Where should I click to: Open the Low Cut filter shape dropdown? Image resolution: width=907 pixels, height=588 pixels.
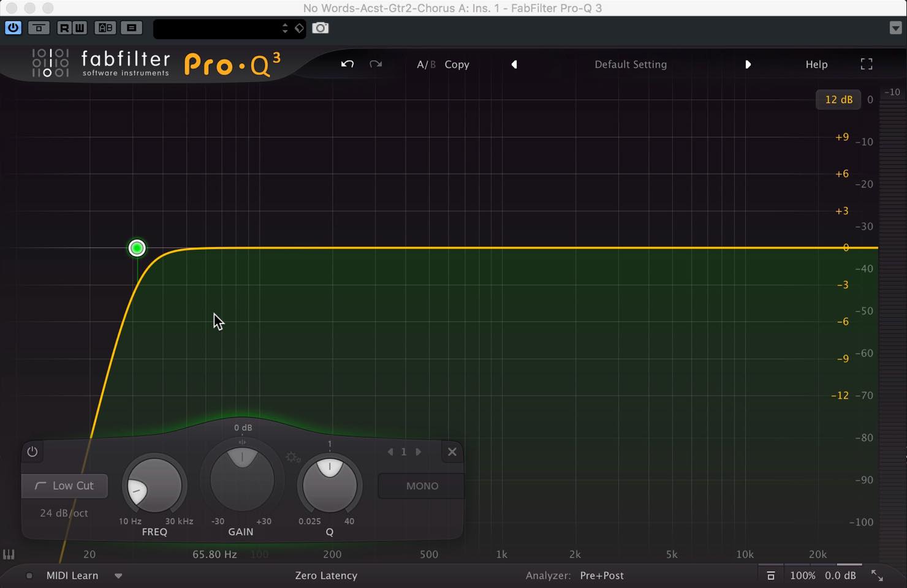[x=64, y=486]
